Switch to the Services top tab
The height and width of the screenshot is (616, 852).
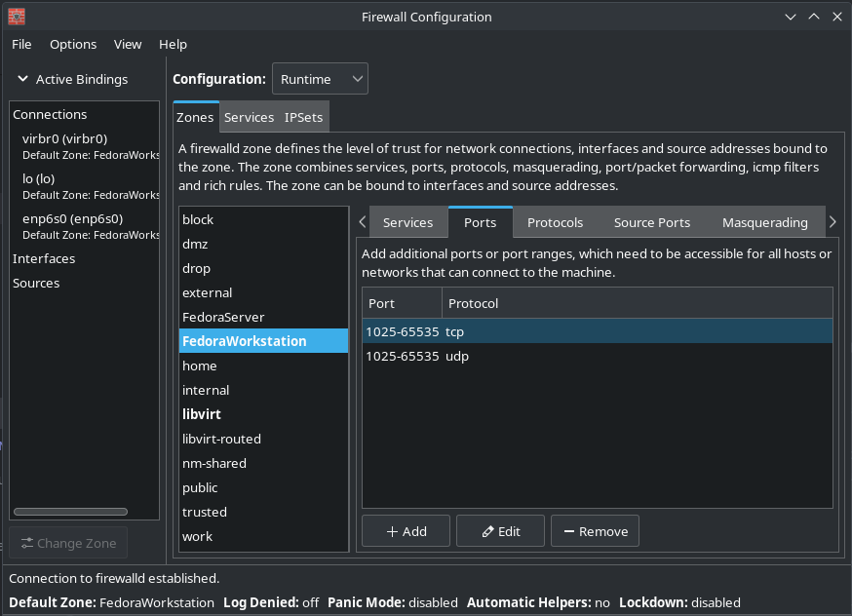(249, 117)
